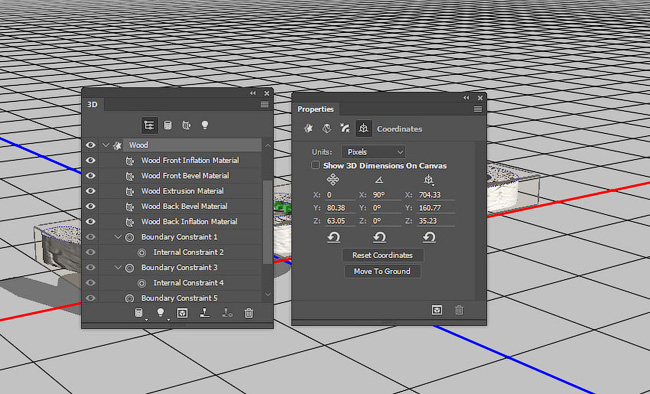Image resolution: width=650 pixels, height=394 pixels.
Task: Click the trash icon in 3D panel
Action: tap(249, 313)
